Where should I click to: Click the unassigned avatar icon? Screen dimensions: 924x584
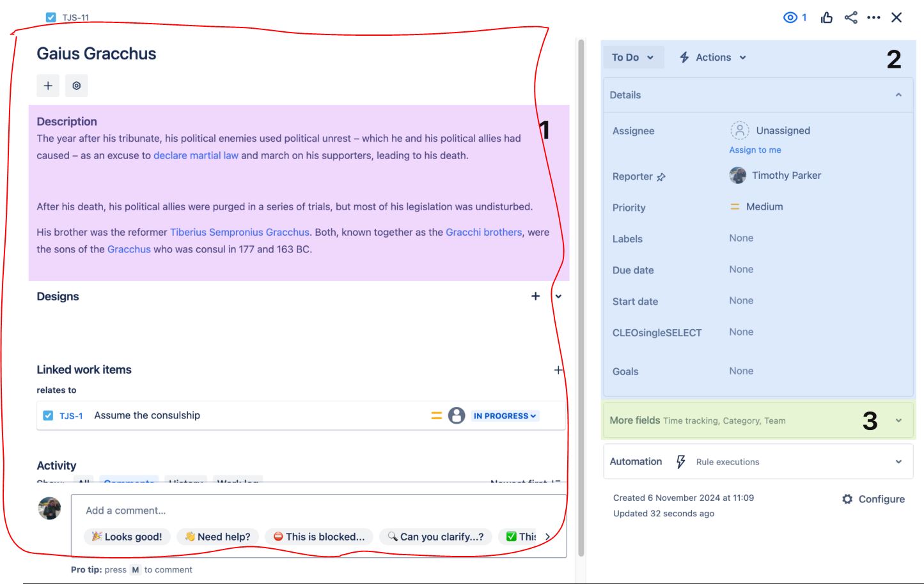tap(739, 130)
